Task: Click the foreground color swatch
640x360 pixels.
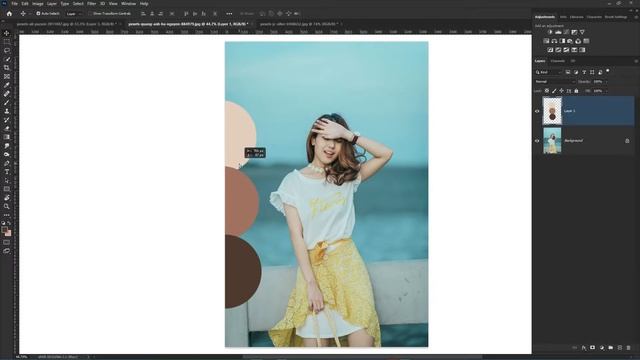Action: pos(4,230)
